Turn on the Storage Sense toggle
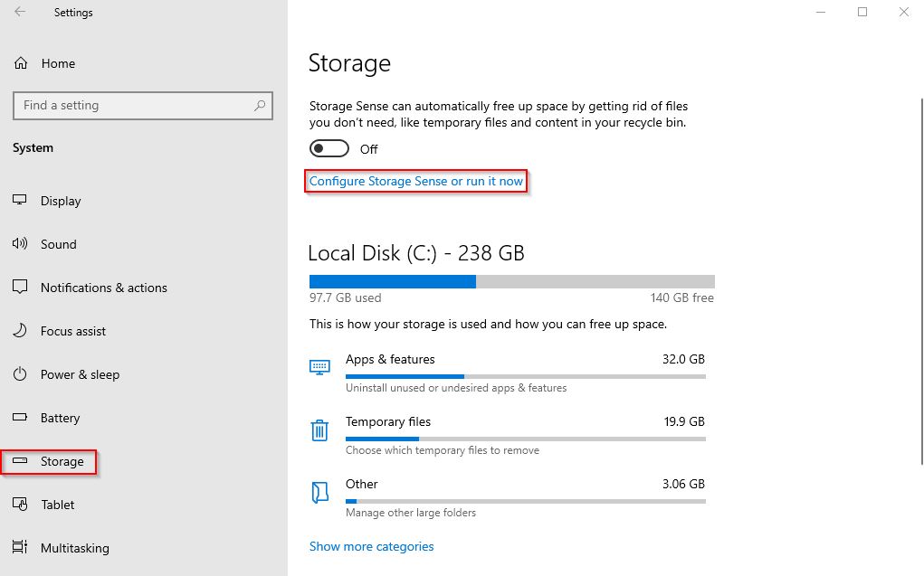The image size is (924, 576). point(329,148)
